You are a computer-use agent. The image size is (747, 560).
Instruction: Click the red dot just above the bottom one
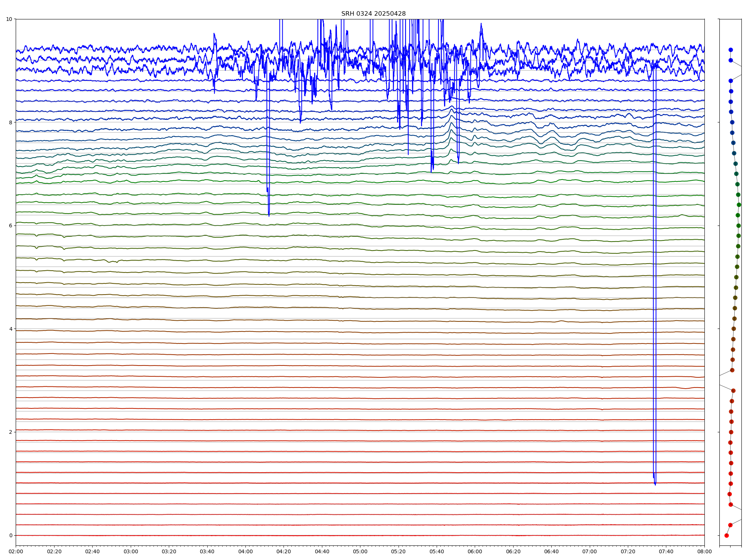tap(730, 525)
